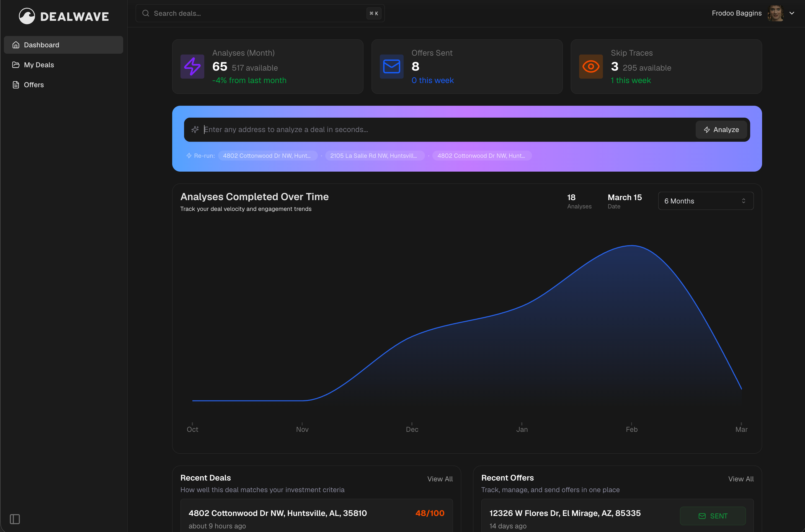Click the DealWave wave logo icon
This screenshot has height=532, width=805.
click(x=27, y=16)
